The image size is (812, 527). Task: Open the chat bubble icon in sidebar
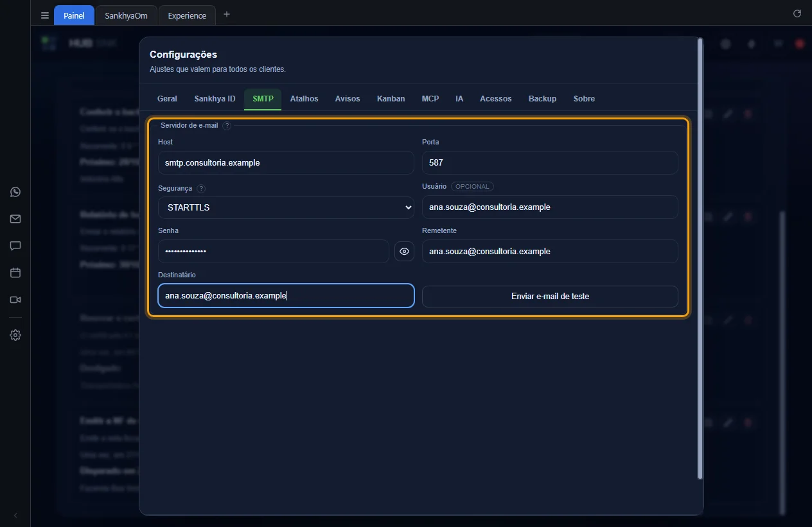[x=15, y=246]
